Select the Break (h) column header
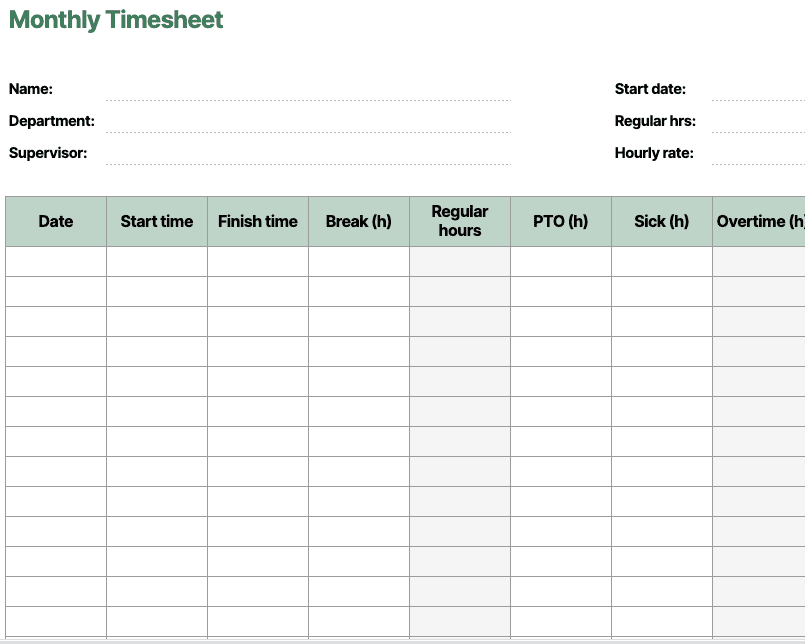This screenshot has height=644, width=805. [359, 222]
